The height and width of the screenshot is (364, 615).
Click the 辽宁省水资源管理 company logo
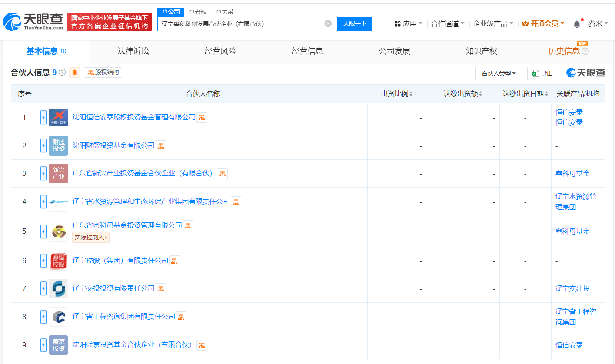click(x=58, y=202)
